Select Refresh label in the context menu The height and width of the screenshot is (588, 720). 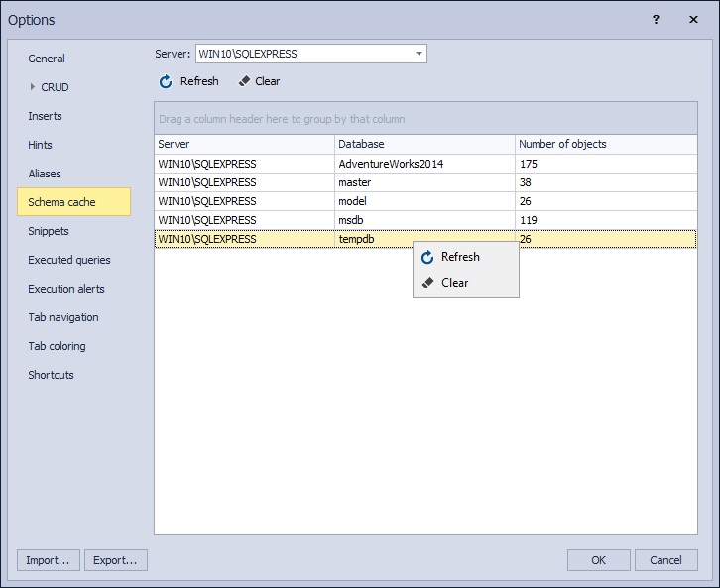460,257
